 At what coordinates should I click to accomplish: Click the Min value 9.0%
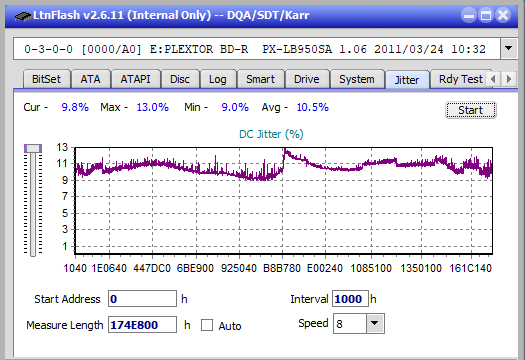pyautogui.click(x=235, y=107)
